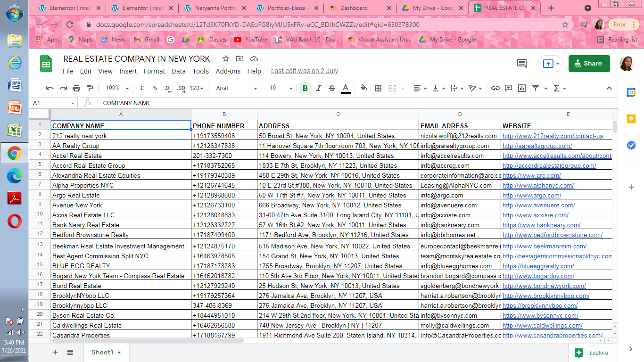Viewport: 644px width, 362px height.
Task: Open Google Calendar in the side panel
Action: 631,92
